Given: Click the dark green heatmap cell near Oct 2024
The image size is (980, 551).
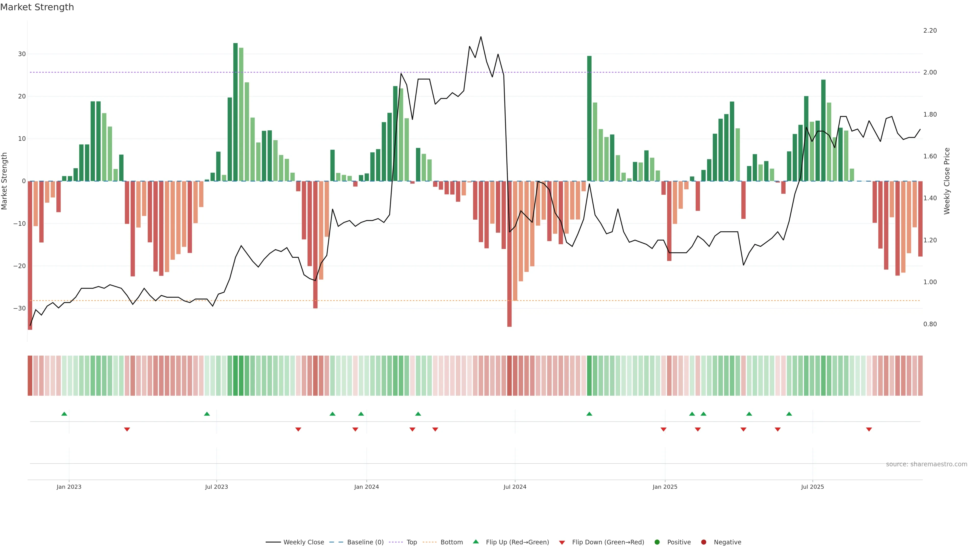Looking at the screenshot, I should point(589,375).
